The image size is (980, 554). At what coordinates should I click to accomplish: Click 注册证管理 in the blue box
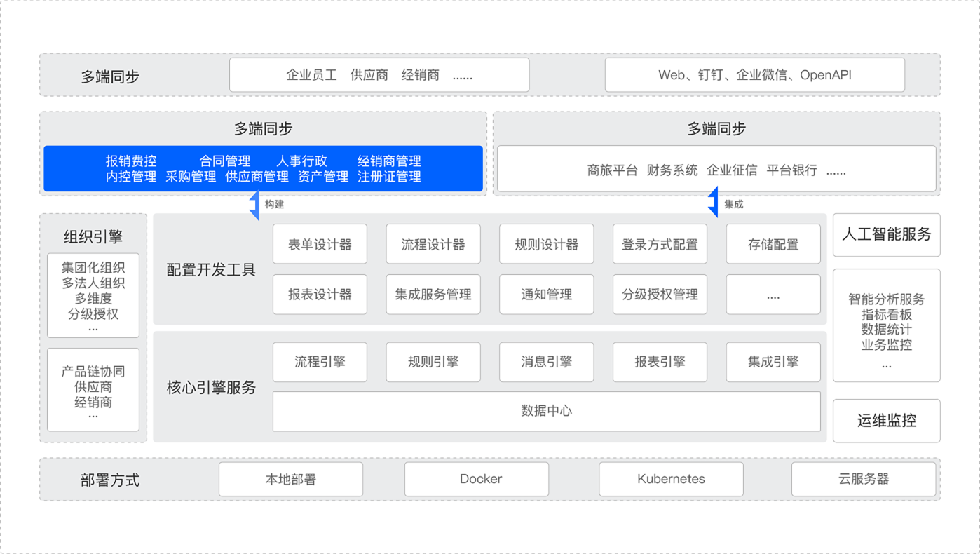(x=389, y=177)
